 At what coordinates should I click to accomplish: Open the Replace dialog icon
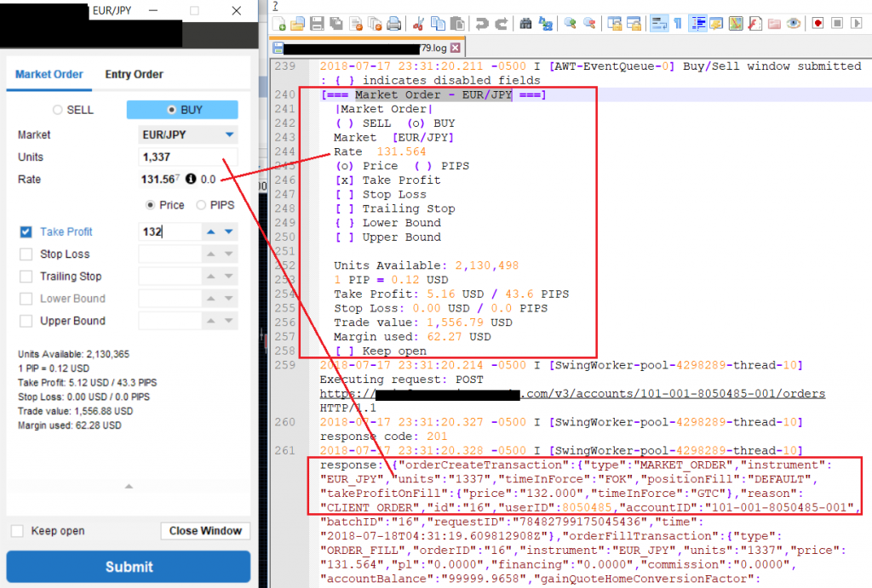pos(546,23)
